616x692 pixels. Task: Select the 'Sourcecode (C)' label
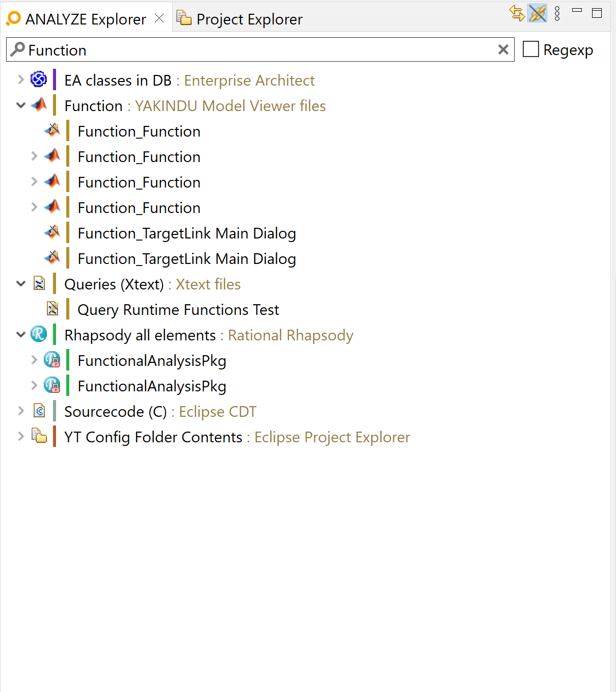[x=116, y=412]
